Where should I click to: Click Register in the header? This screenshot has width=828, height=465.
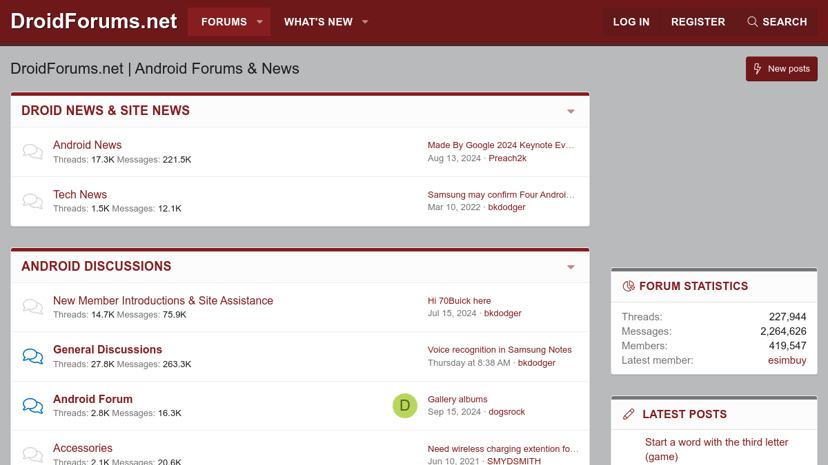[x=698, y=22]
